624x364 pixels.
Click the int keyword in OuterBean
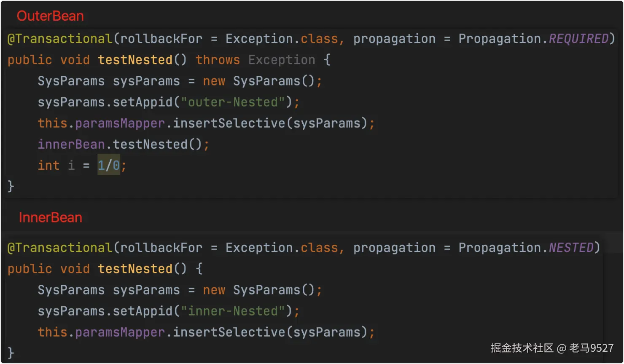click(x=48, y=165)
